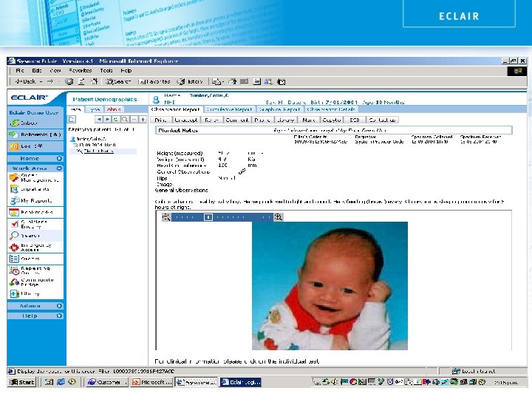532x399 pixels.
Task: Select the patient Taylor node in tree
Action: click(88, 139)
